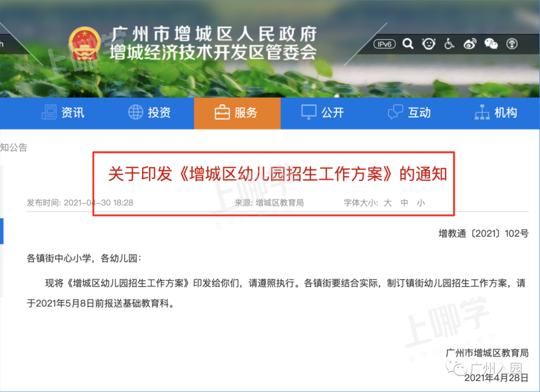The width and height of the screenshot is (540, 392).
Task: Set font size to 中
Action: point(404,203)
